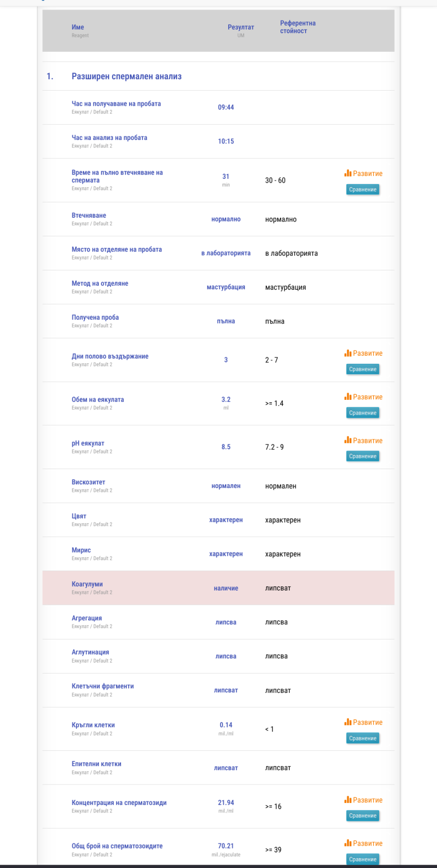Select the section title Разширен спермален анализ
The image size is (437, 868).
coord(126,76)
